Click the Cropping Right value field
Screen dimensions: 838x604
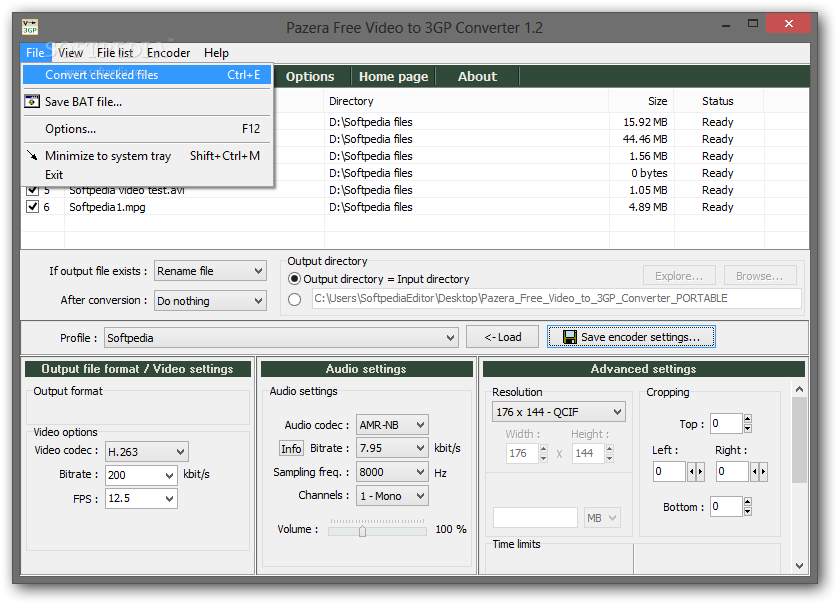click(733, 471)
